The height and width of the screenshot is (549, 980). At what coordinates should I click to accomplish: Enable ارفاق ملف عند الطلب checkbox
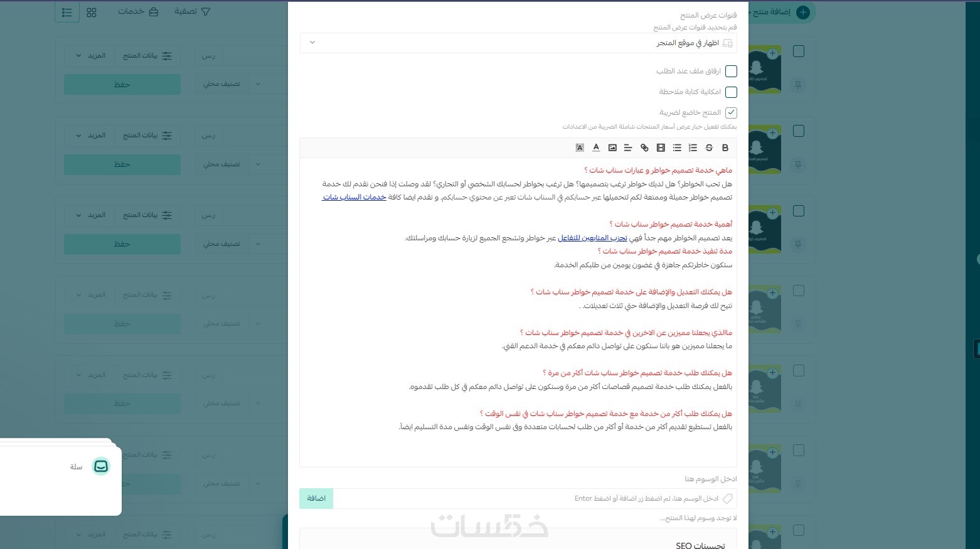tap(731, 72)
